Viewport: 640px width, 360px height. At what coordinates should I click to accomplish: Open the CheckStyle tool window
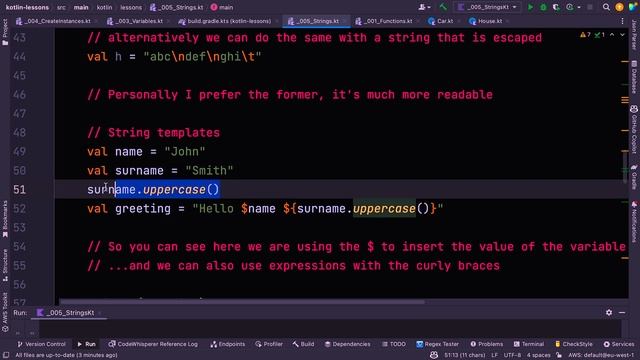click(x=573, y=344)
